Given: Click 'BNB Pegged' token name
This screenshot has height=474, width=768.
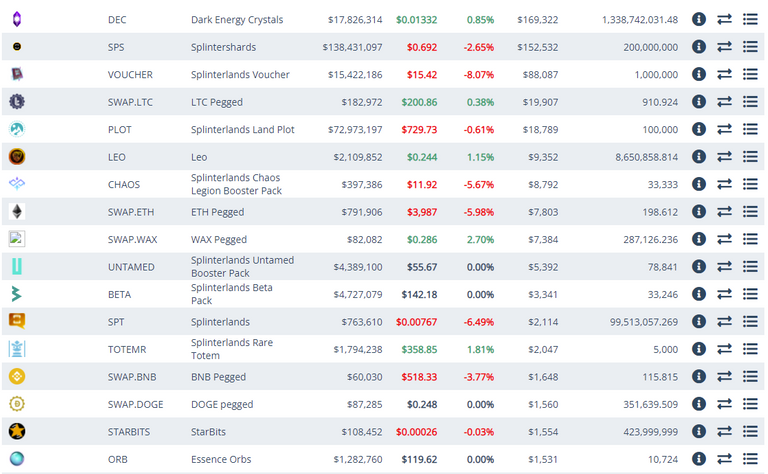Looking at the screenshot, I should 218,377.
